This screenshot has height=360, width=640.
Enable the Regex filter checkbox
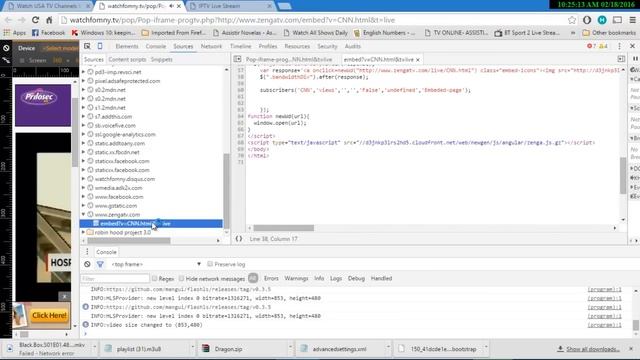[154, 278]
